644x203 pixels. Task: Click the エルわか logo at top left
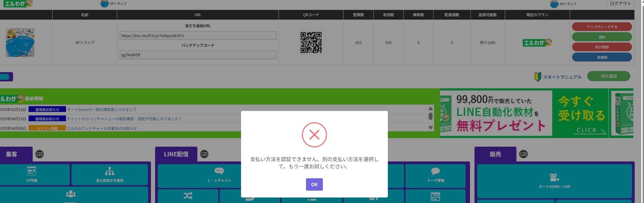click(x=18, y=4)
